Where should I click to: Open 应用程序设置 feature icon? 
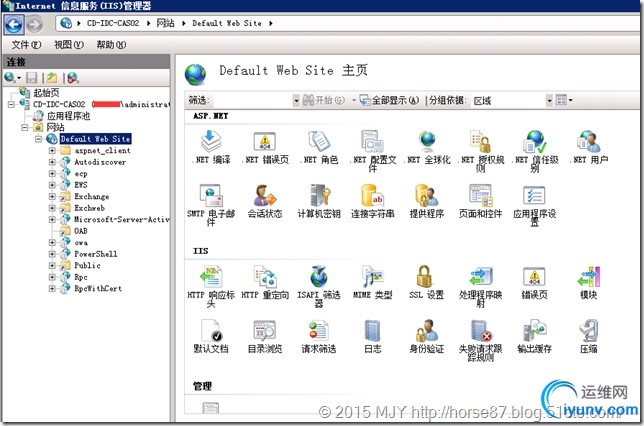click(x=535, y=205)
